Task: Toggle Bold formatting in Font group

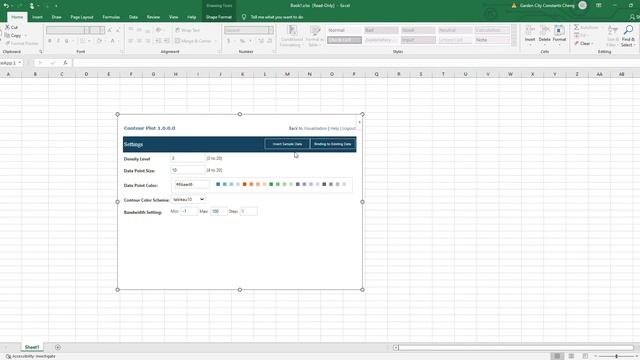Action: click(50, 41)
